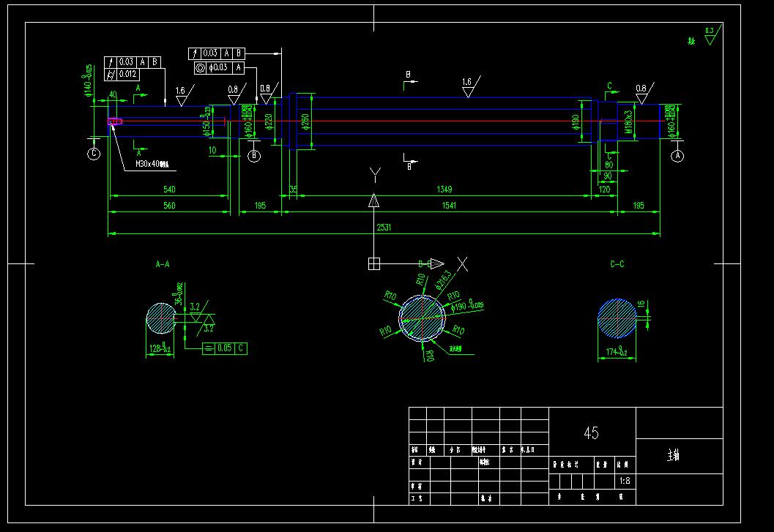
Task: Click the 120 dimension text
Action: tap(604, 189)
